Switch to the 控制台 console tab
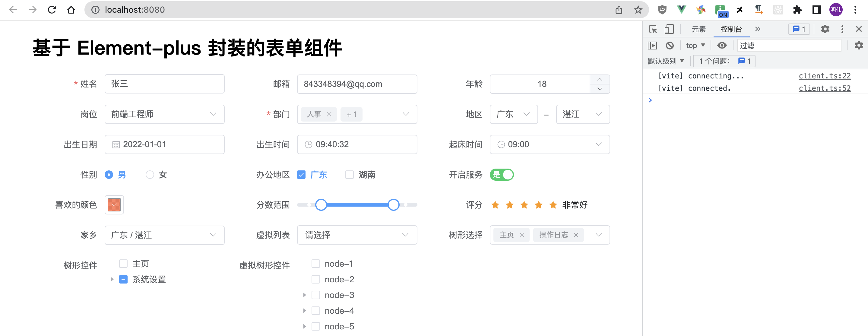 point(731,29)
